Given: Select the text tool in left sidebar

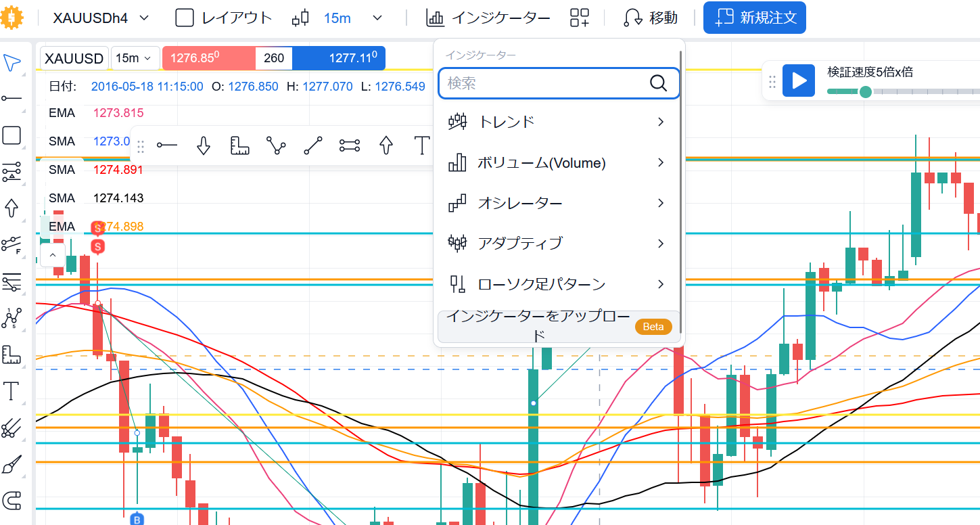Looking at the screenshot, I should pyautogui.click(x=12, y=391).
